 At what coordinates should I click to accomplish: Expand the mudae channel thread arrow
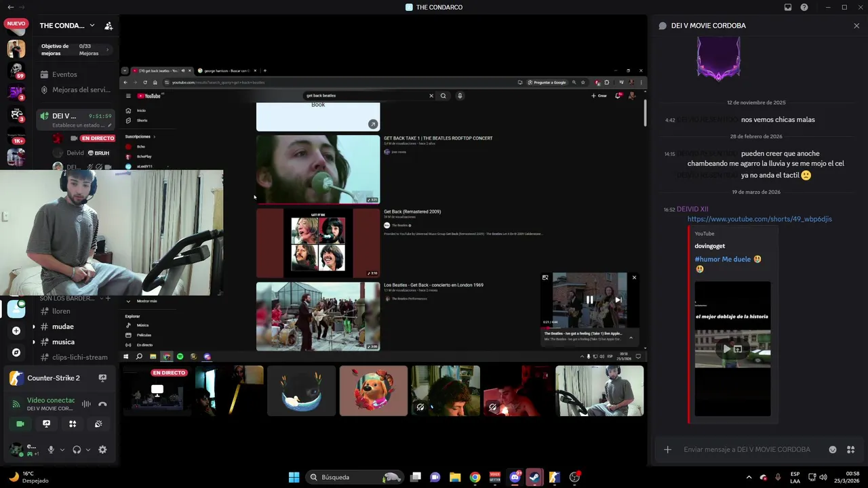pyautogui.click(x=34, y=327)
